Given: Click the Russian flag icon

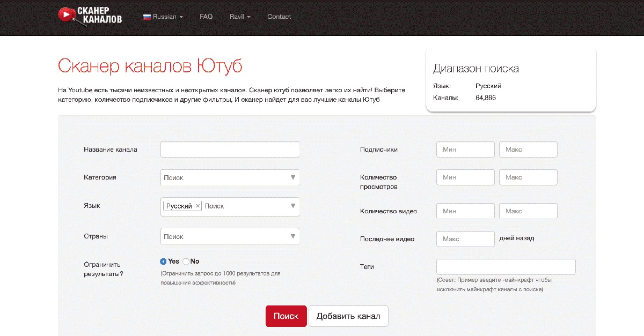Looking at the screenshot, I should [147, 17].
